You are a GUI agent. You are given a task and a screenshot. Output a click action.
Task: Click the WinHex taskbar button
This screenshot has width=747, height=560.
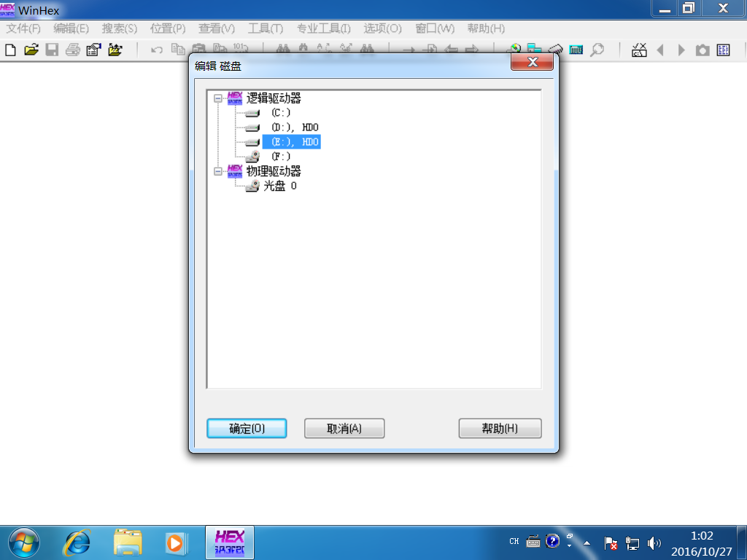(x=230, y=542)
